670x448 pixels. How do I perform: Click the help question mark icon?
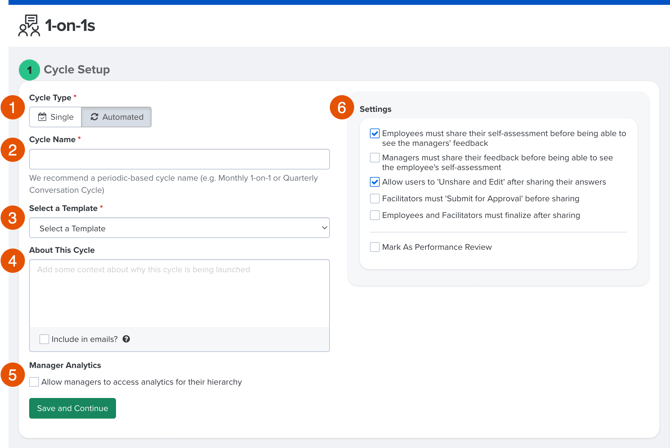point(126,339)
